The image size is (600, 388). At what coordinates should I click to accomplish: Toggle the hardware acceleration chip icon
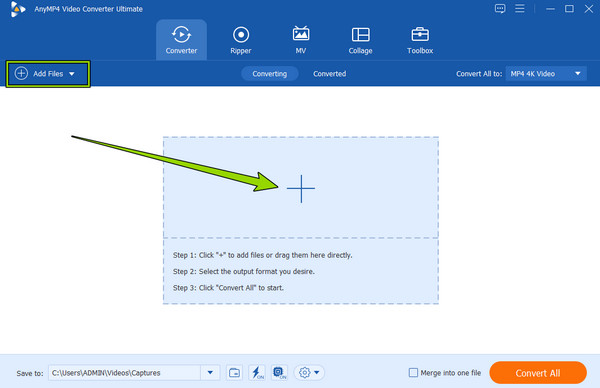(x=279, y=373)
